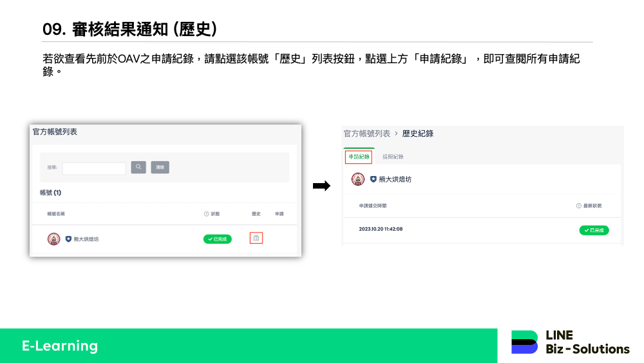The width and height of the screenshot is (644, 363).
Task: Click the LINE Biz-Solutions logo
Action: click(x=570, y=342)
